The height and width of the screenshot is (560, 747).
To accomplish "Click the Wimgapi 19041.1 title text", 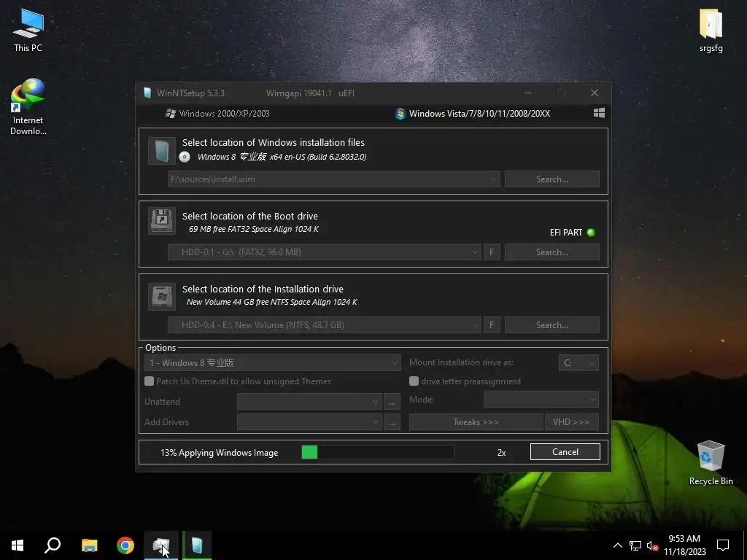I will [298, 93].
